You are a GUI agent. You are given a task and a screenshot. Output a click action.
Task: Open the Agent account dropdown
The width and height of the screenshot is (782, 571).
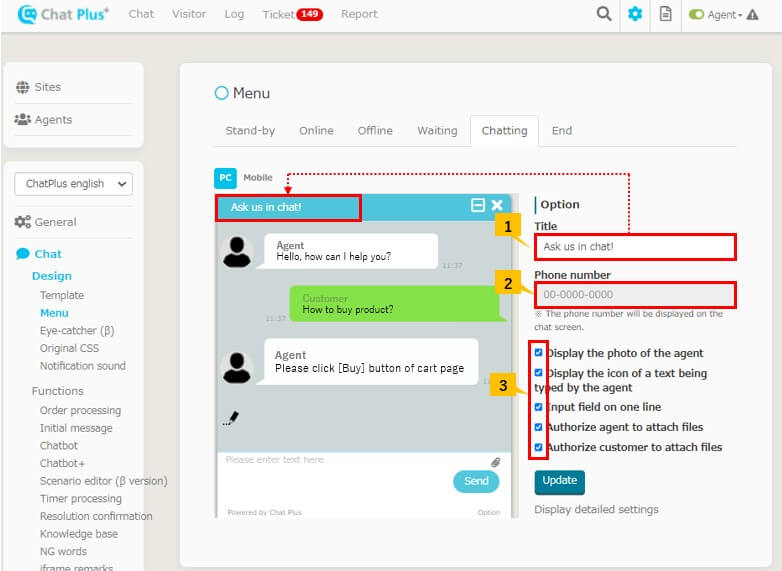725,14
